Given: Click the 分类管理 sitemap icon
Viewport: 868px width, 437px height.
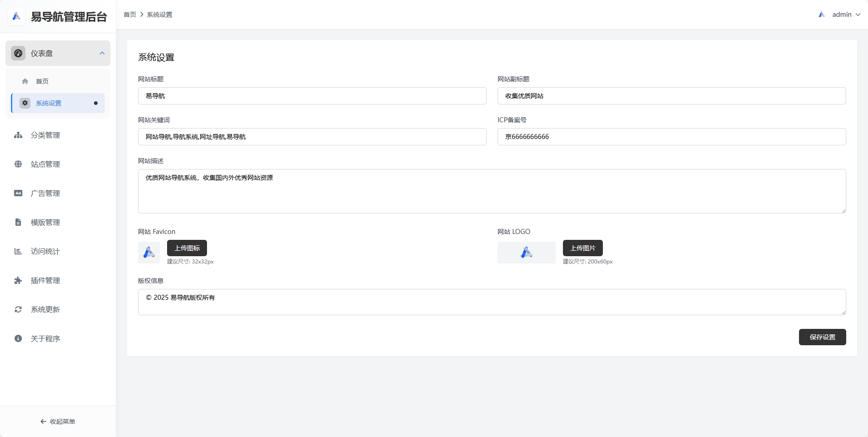Looking at the screenshot, I should point(18,135).
